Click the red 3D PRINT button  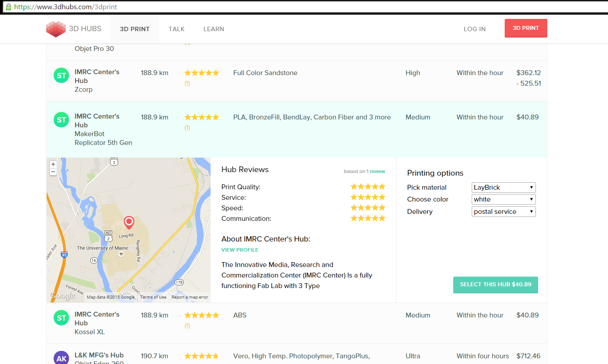[526, 28]
